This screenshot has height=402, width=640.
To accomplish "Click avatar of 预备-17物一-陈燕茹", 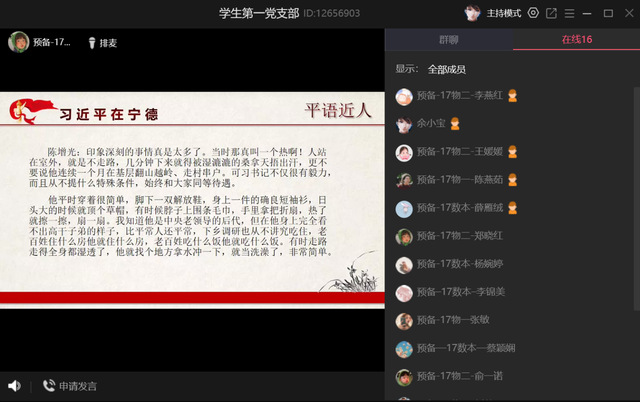I will (x=404, y=181).
